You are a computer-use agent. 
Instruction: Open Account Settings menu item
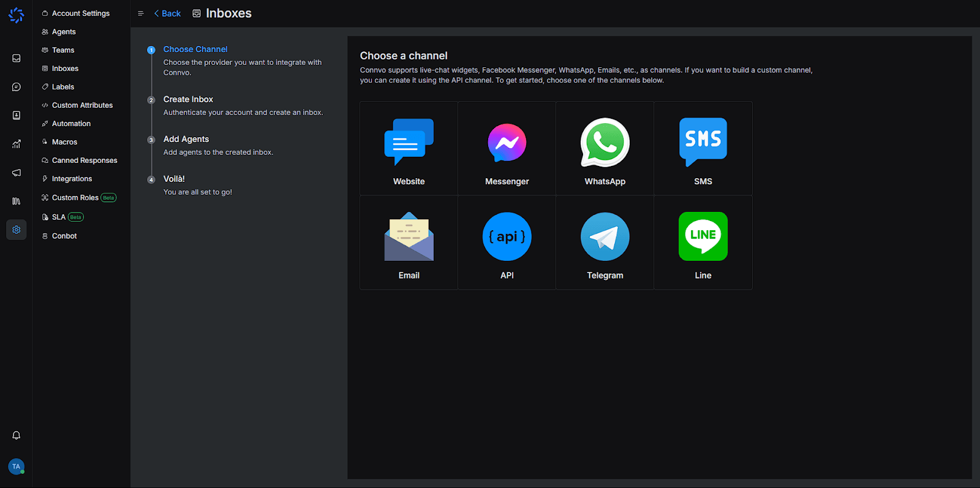coord(80,13)
